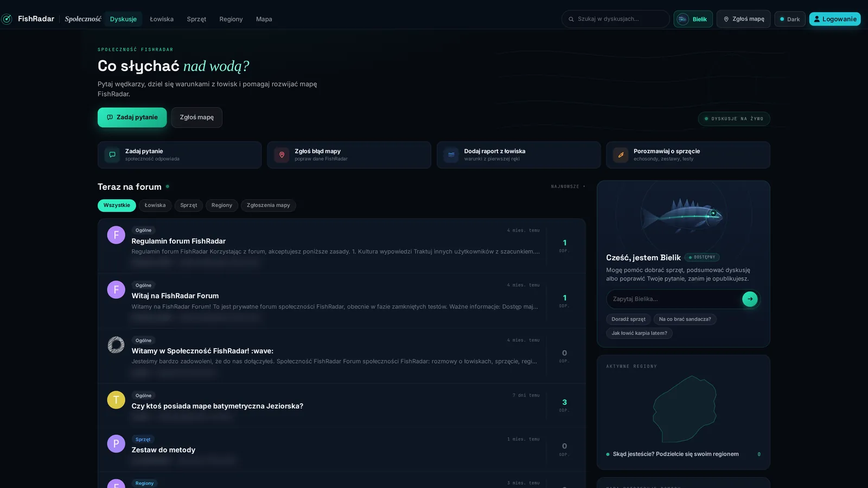Screen dimensions: 868x488
Task: Open the Dyskusje nav tab
Action: [123, 19]
